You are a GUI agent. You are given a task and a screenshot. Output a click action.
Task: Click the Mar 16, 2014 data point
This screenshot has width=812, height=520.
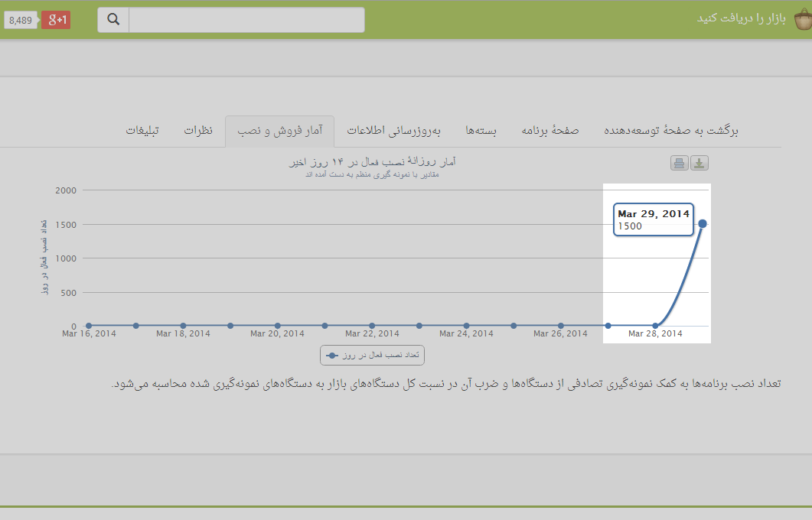click(89, 326)
